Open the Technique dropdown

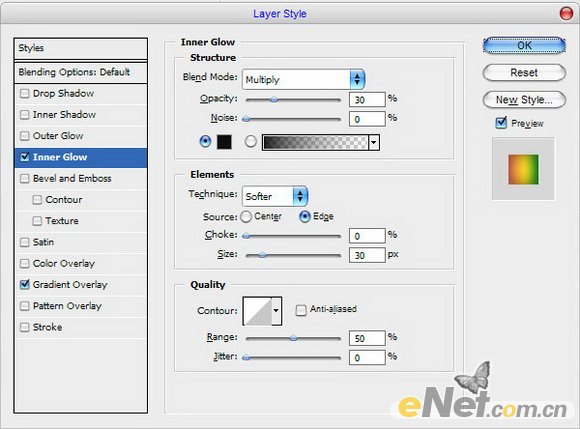pyautogui.click(x=275, y=196)
